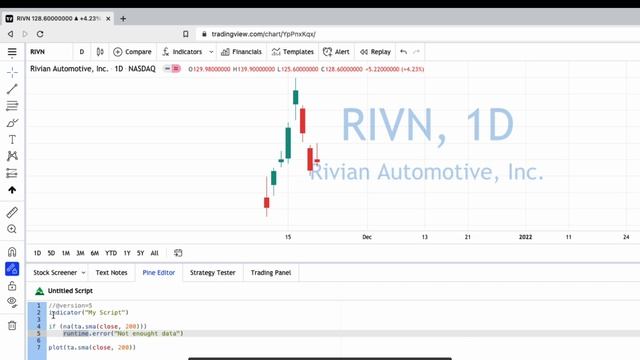Select the ruler measure tool

(12, 212)
